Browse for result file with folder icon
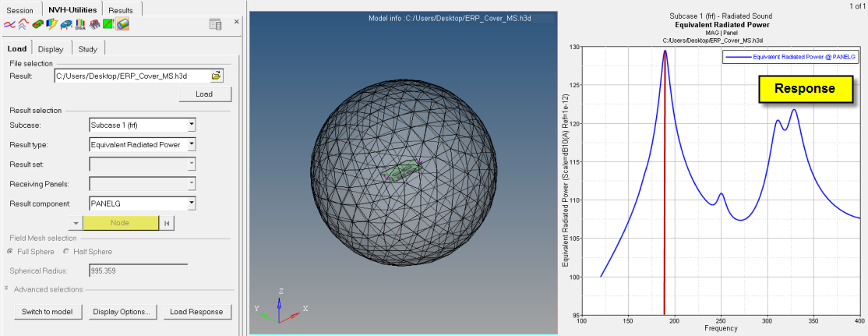Viewport: 868px width, 336px height. 217,76
